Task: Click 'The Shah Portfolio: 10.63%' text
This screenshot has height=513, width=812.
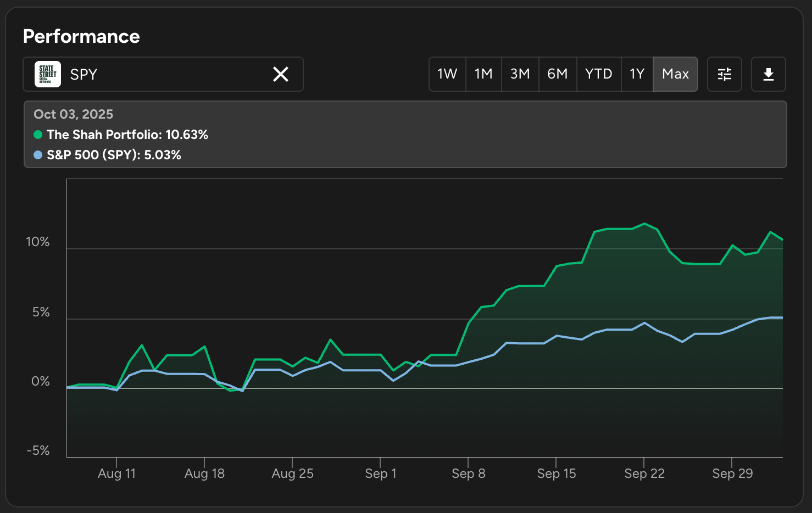Action: tap(127, 135)
